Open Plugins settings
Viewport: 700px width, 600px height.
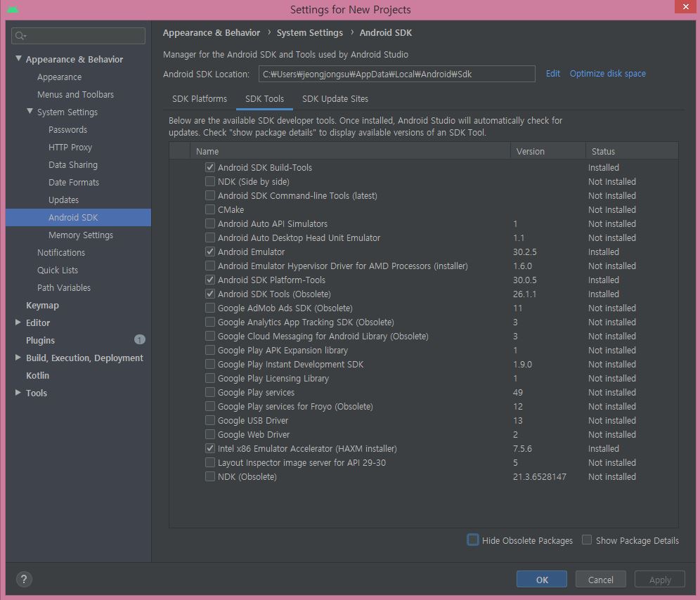(40, 340)
